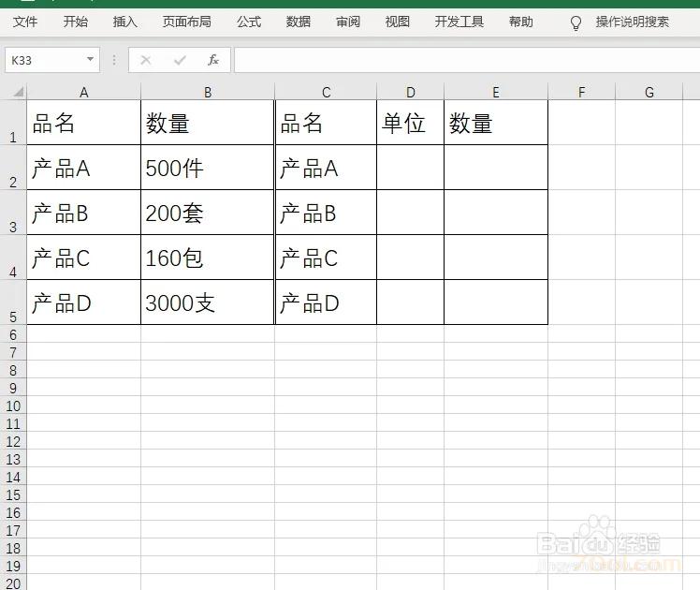Open the 帮助 tab

coord(520,22)
